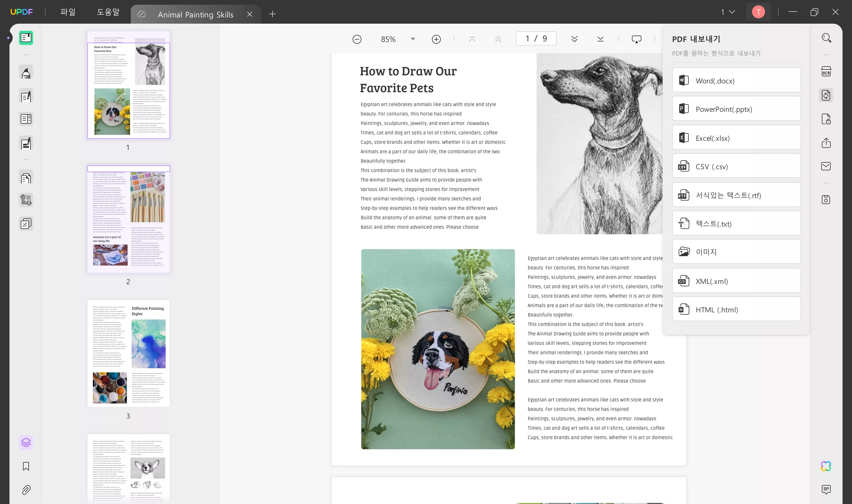Select page 3 thumbnail
852x504 pixels.
click(x=128, y=353)
